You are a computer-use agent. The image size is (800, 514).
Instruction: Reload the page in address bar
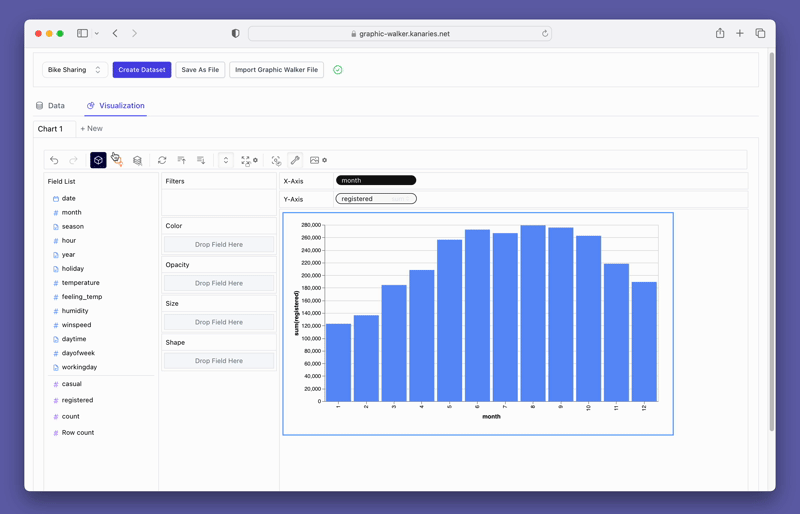(x=545, y=33)
